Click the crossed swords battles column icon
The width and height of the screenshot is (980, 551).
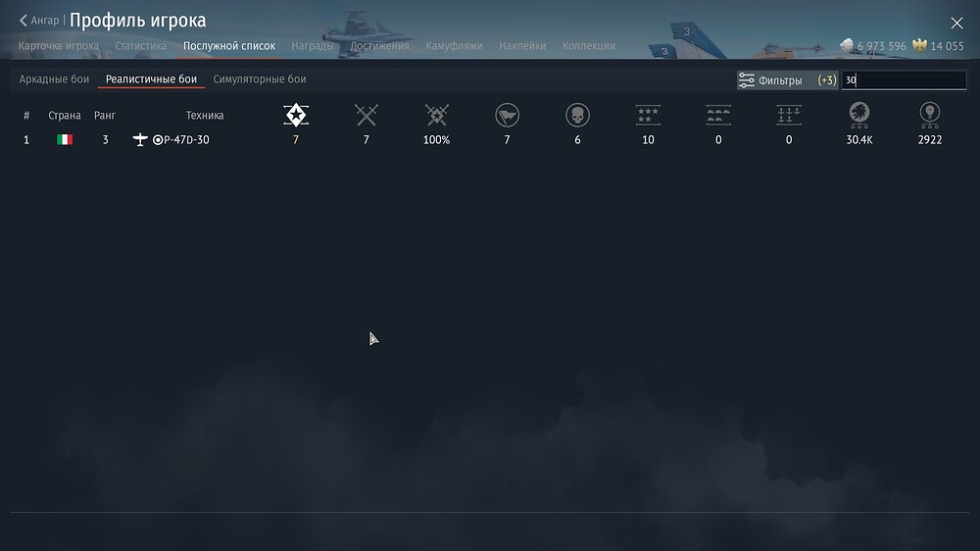point(367,115)
